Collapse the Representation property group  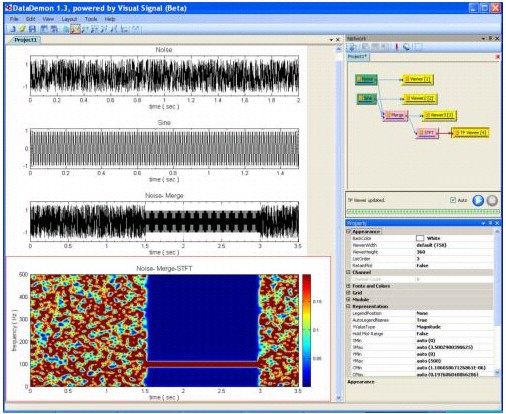349,306
